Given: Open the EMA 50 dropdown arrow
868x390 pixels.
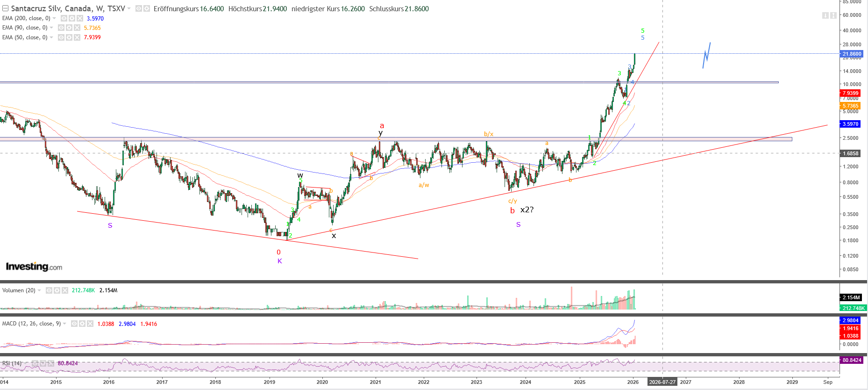Looking at the screenshot, I should point(51,37).
